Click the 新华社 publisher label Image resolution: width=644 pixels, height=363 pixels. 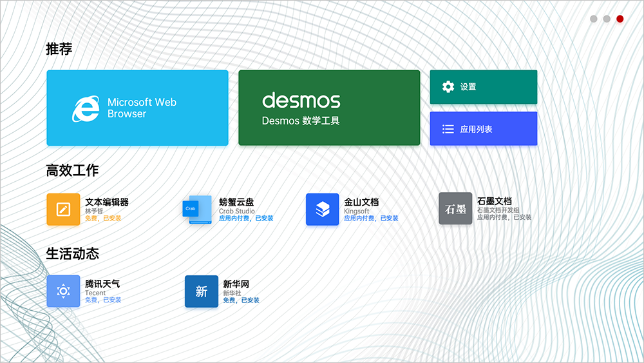(x=232, y=293)
